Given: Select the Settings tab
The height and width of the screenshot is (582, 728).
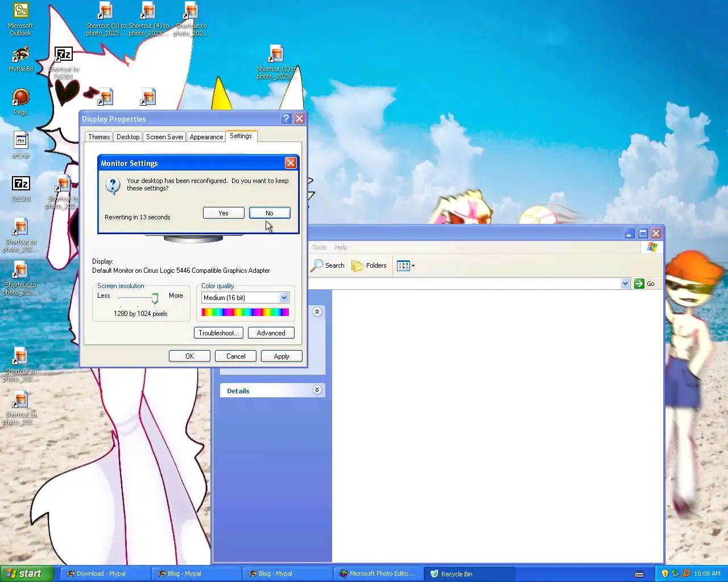Looking at the screenshot, I should click(241, 136).
